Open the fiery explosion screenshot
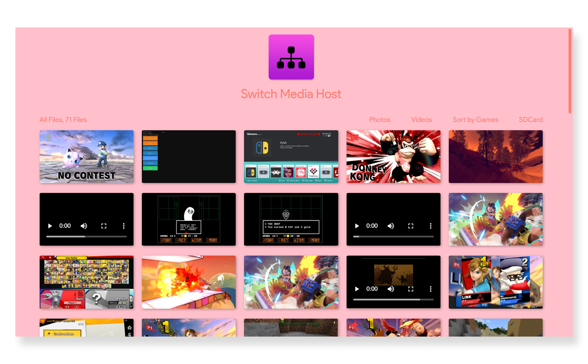The height and width of the screenshot is (364, 588). coord(189,282)
